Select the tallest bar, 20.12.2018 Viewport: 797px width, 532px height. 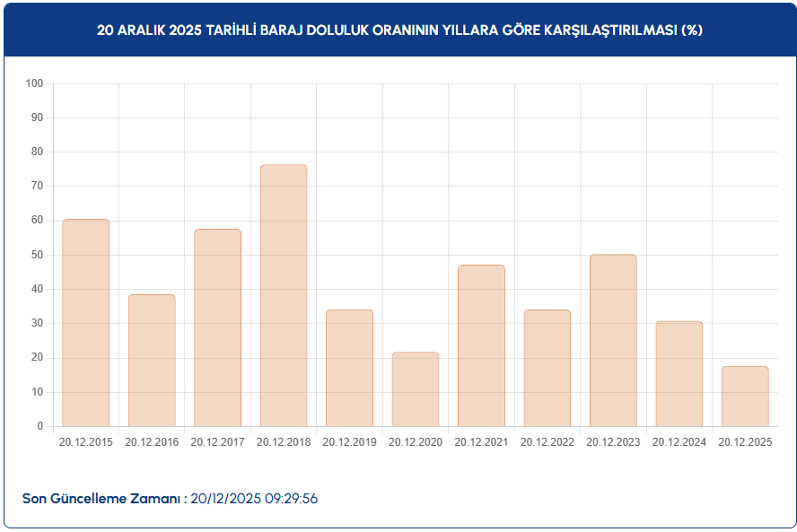tap(284, 296)
